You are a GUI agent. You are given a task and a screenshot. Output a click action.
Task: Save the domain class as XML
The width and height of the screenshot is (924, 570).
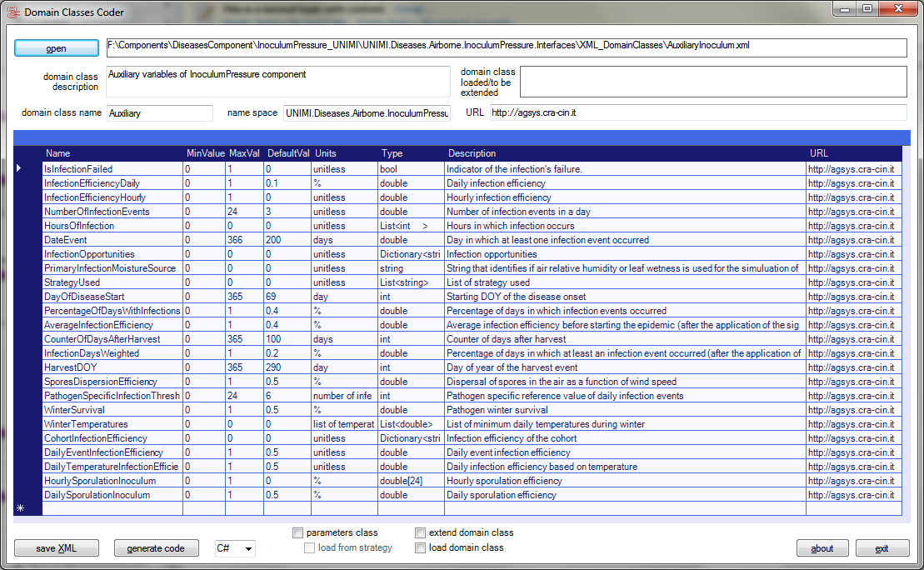point(57,548)
